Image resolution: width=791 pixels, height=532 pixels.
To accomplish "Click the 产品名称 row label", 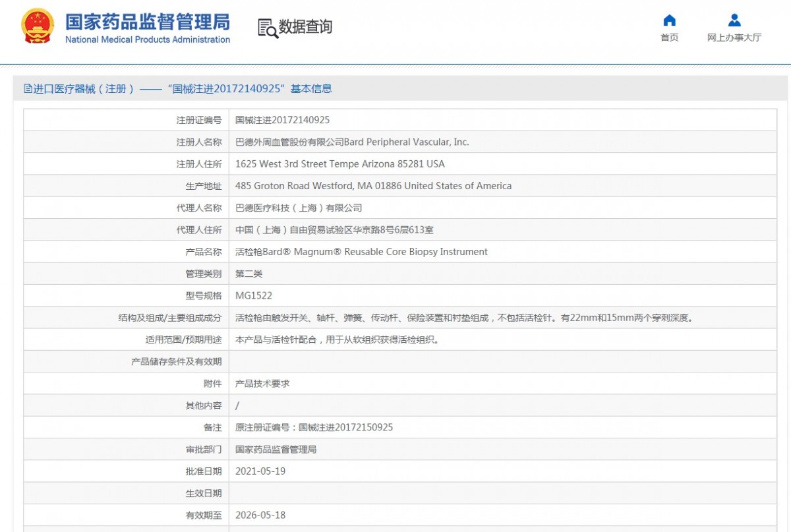I will click(204, 252).
